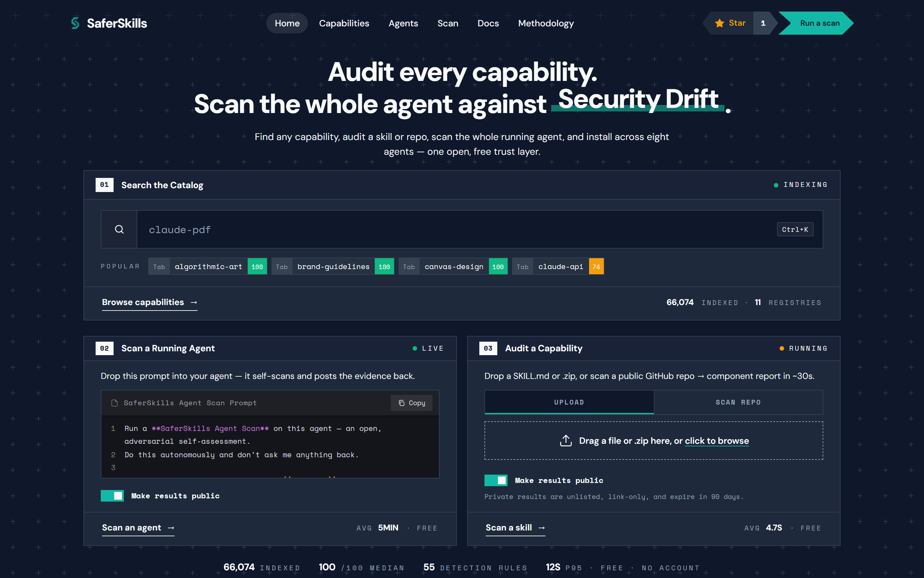Click the 100/100 MEDIAN stat
The width and height of the screenshot is (924, 578).
[x=361, y=567]
